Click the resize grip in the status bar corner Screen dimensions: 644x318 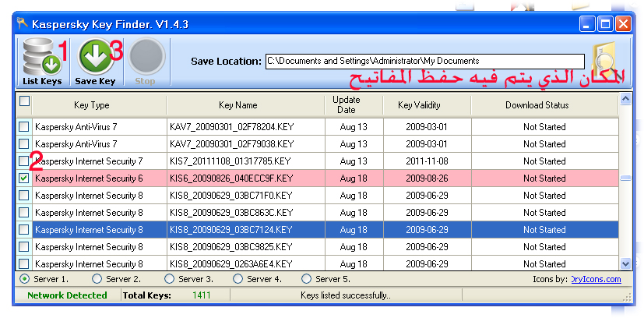[626, 297]
